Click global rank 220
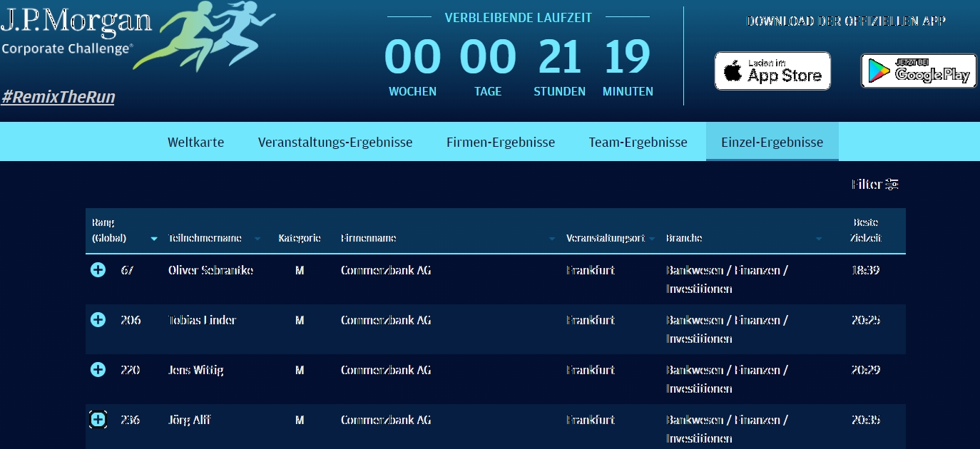This screenshot has width=980, height=449. pos(131,370)
